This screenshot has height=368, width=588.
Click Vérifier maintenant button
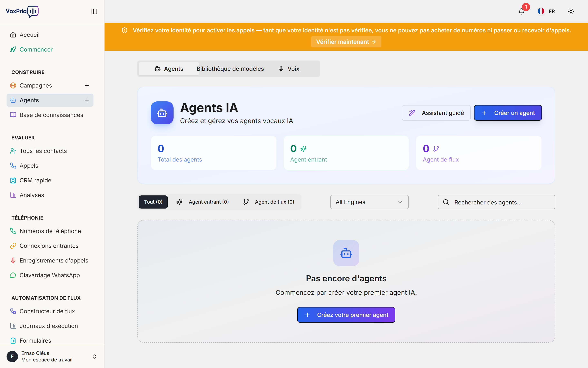coord(346,42)
